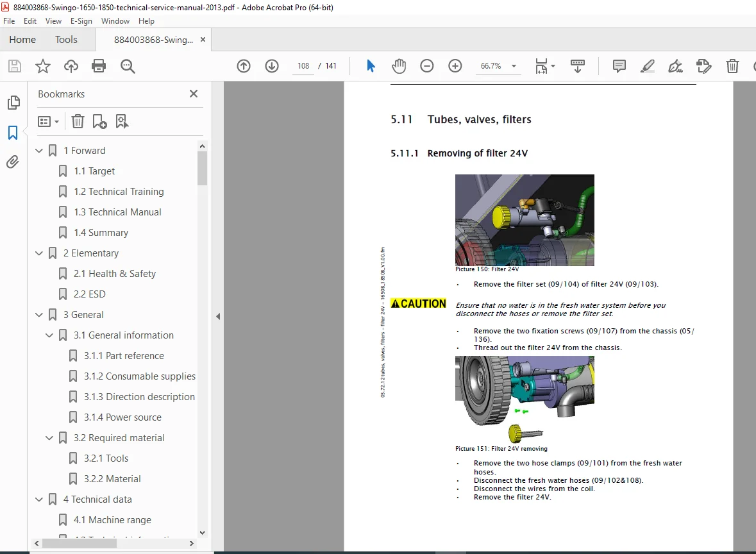756x554 pixels.
Task: Zoom in with plus button
Action: pyautogui.click(x=455, y=66)
